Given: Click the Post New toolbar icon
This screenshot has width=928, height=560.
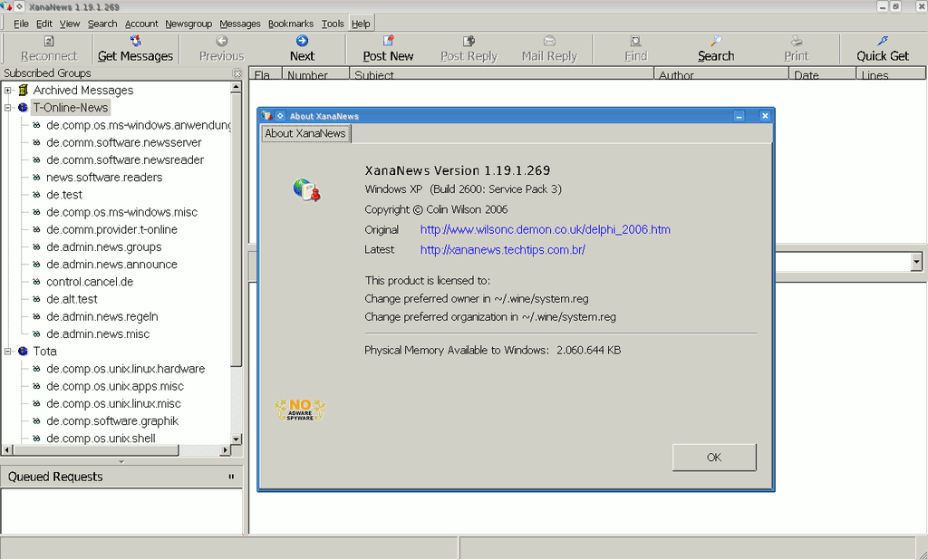Looking at the screenshot, I should tap(388, 41).
